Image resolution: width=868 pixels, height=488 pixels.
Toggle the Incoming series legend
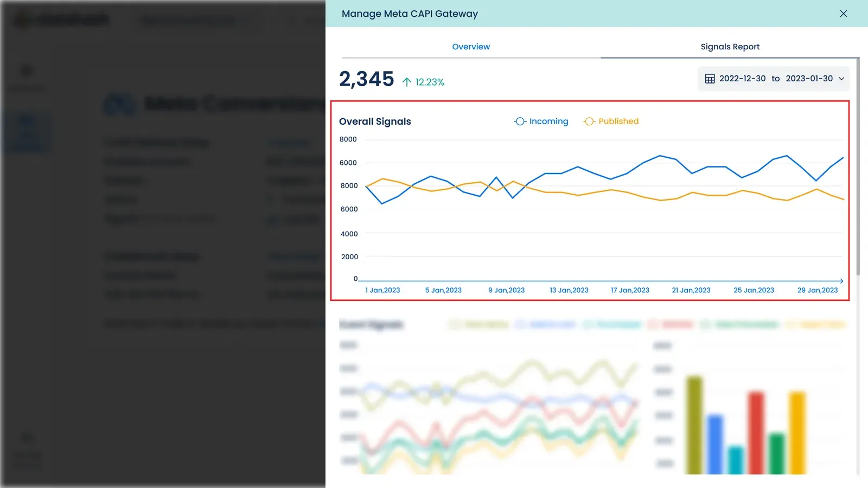[541, 121]
